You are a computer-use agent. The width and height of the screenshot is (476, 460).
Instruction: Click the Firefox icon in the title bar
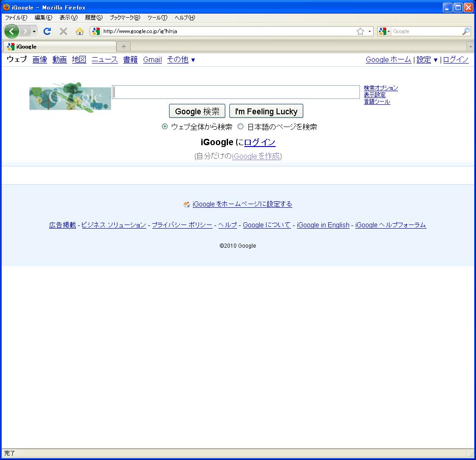point(6,7)
